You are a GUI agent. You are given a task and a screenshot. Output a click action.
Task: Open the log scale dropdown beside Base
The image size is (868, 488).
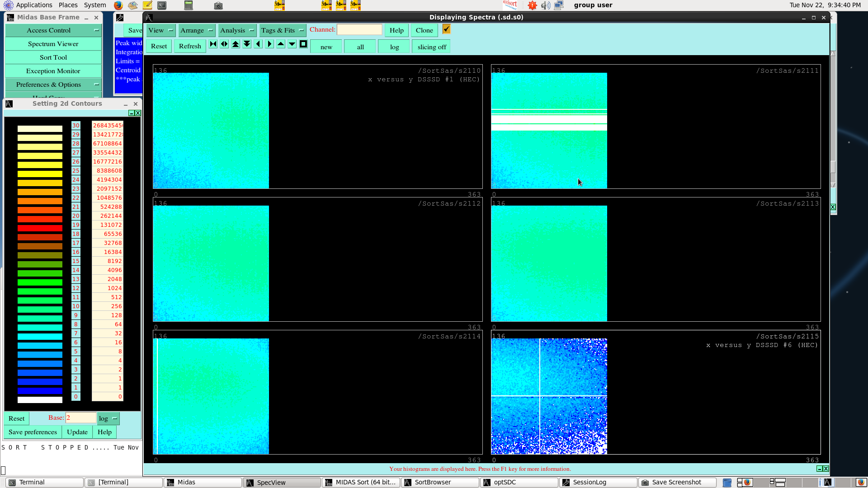click(108, 418)
